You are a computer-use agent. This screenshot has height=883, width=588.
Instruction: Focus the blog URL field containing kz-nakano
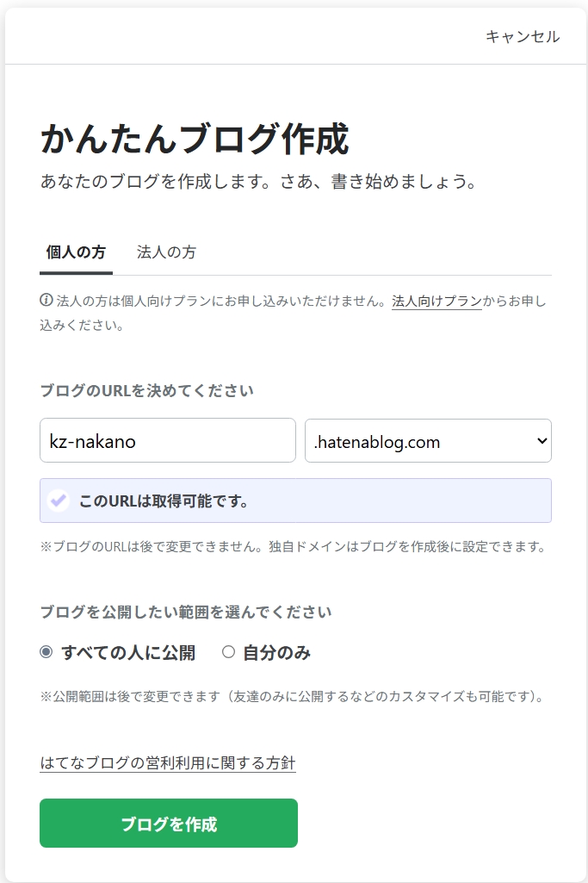click(168, 441)
